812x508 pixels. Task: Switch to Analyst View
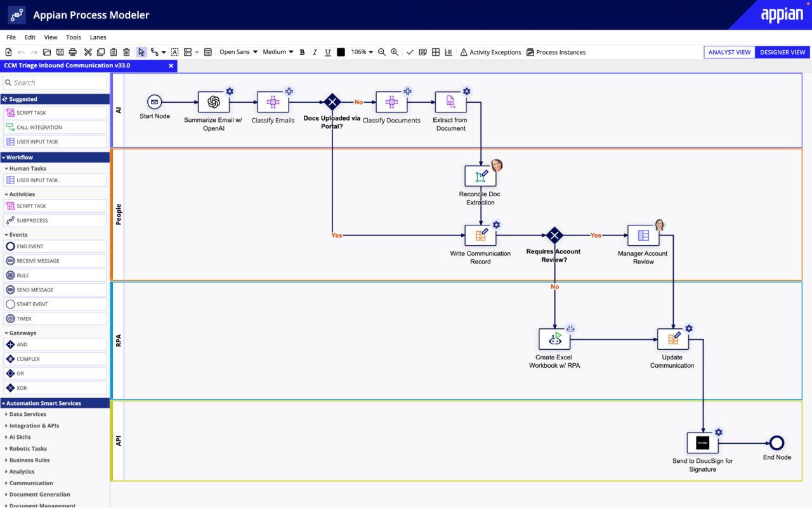pos(730,52)
